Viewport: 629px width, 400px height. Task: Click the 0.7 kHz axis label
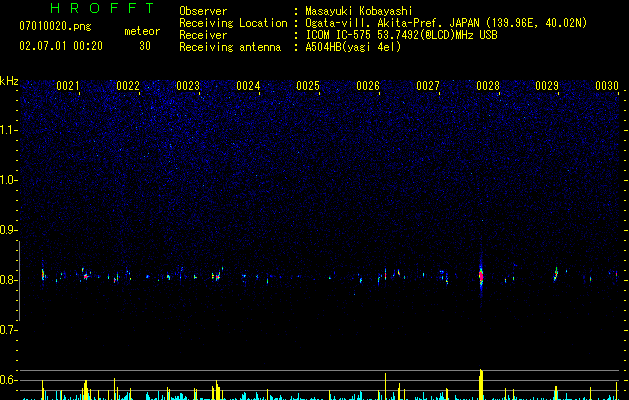[9, 330]
